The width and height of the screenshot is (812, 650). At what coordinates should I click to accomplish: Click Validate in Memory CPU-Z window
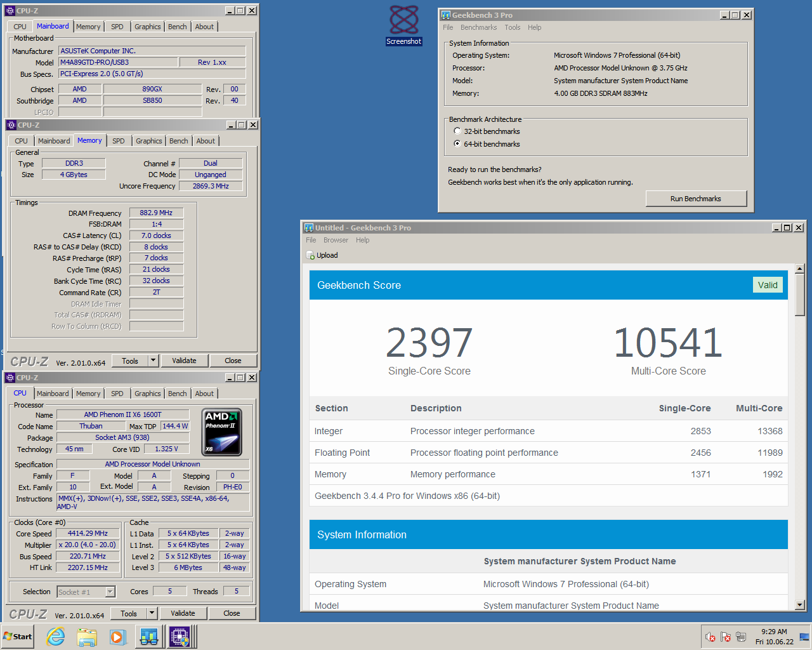(184, 361)
